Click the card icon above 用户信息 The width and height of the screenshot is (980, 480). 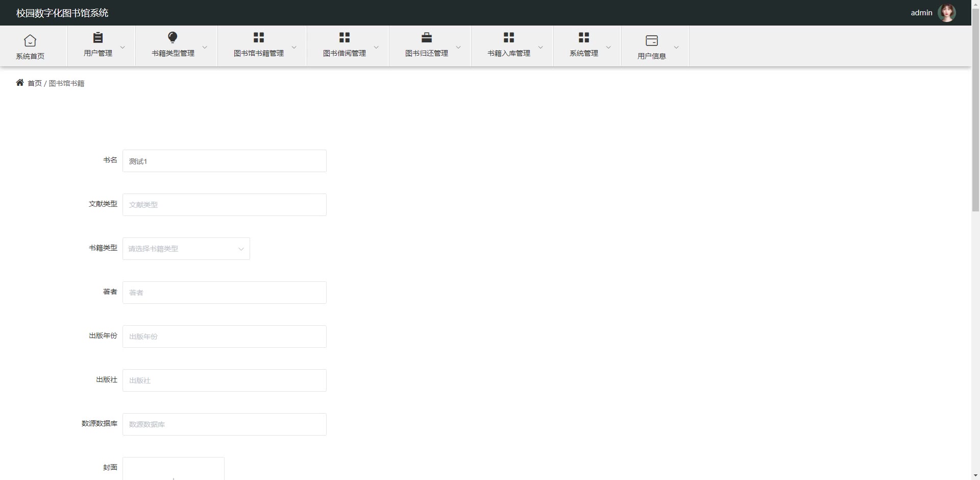tap(652, 40)
